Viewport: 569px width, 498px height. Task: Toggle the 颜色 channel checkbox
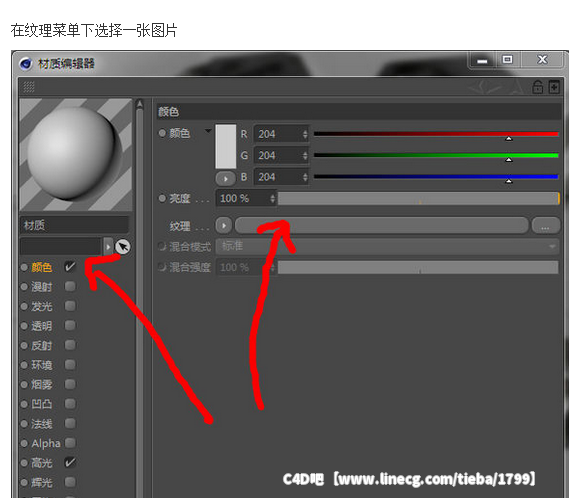70,267
